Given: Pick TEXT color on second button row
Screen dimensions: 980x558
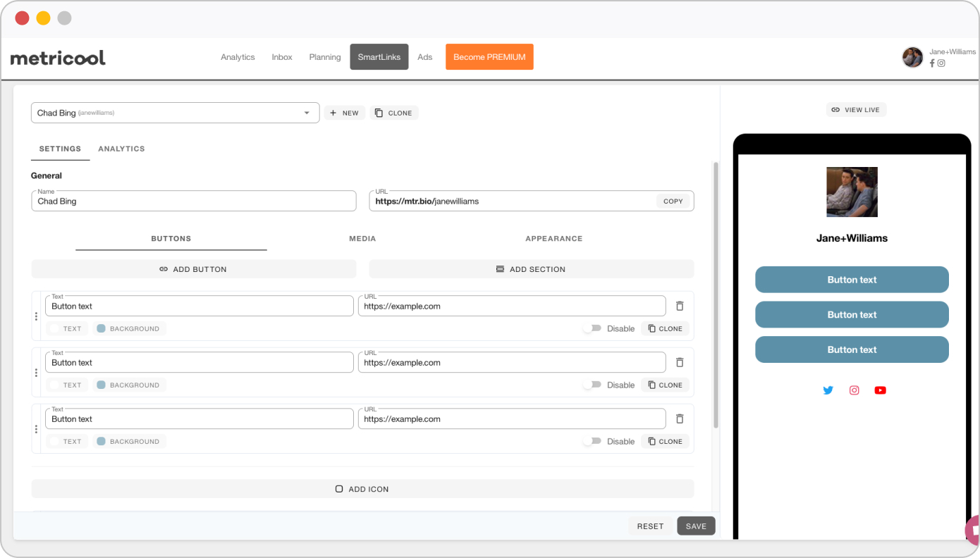Looking at the screenshot, I should click(66, 385).
